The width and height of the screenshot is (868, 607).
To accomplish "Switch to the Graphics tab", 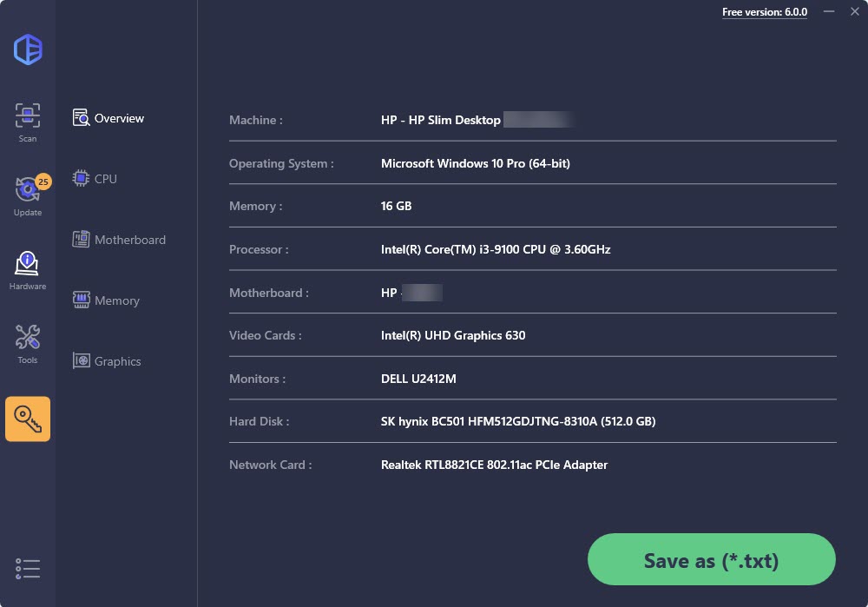I will click(107, 361).
